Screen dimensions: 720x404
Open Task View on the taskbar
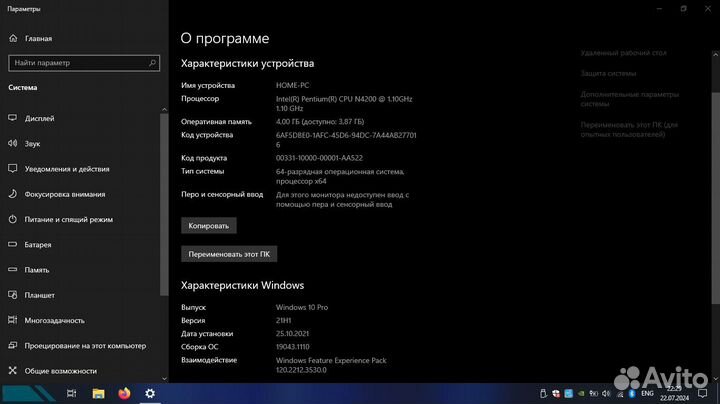(x=71, y=393)
